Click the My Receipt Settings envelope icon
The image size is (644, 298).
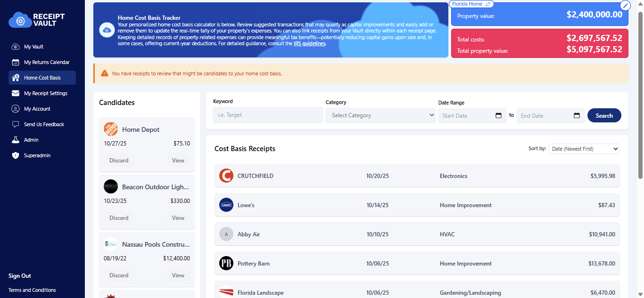tap(16, 93)
